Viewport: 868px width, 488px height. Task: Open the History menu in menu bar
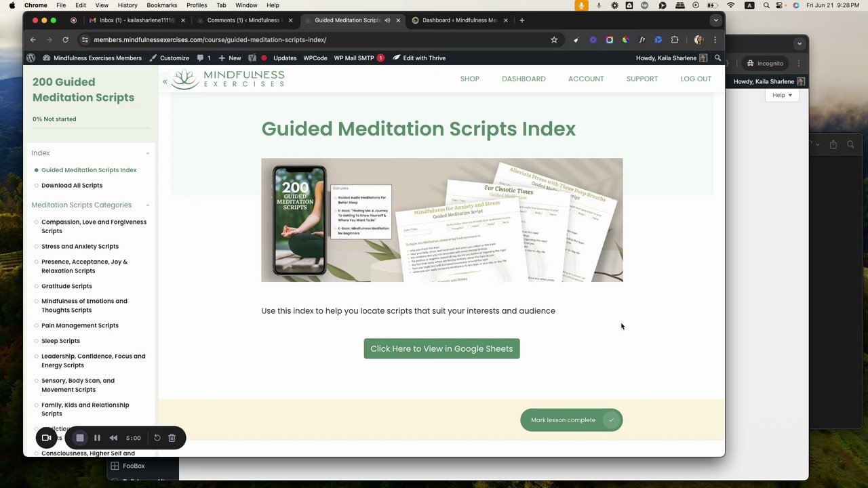pos(127,5)
